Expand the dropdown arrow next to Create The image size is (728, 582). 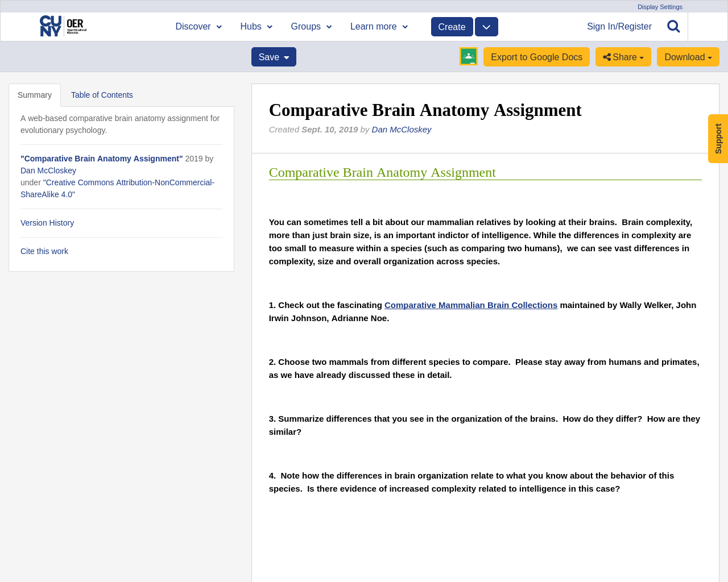[487, 26]
